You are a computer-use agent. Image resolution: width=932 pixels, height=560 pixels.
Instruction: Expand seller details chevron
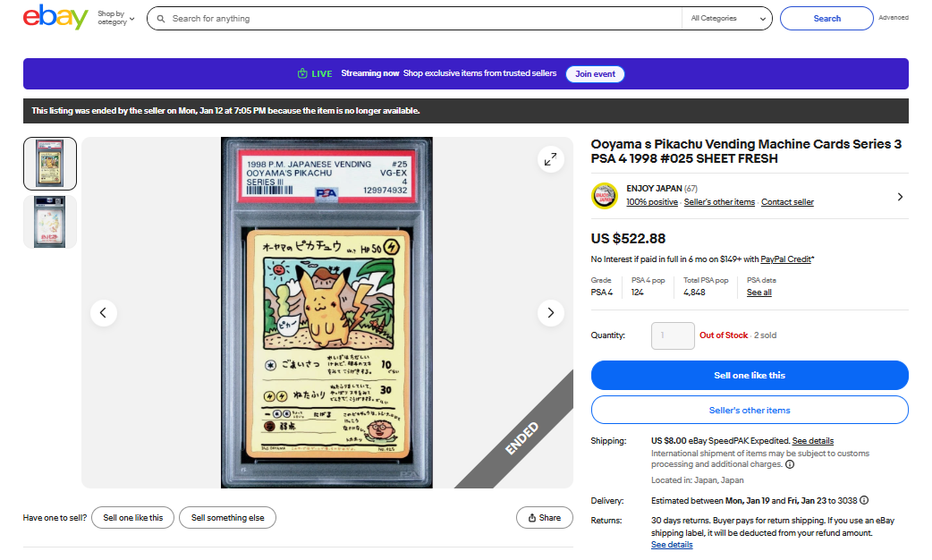pyautogui.click(x=900, y=197)
